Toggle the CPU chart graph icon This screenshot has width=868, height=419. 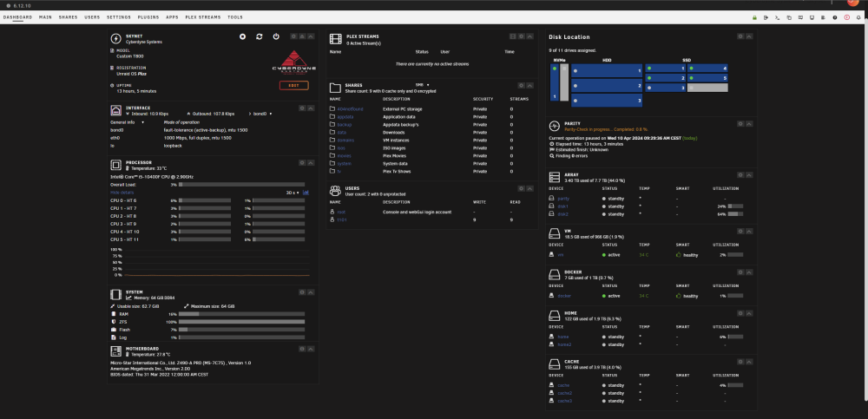306,193
